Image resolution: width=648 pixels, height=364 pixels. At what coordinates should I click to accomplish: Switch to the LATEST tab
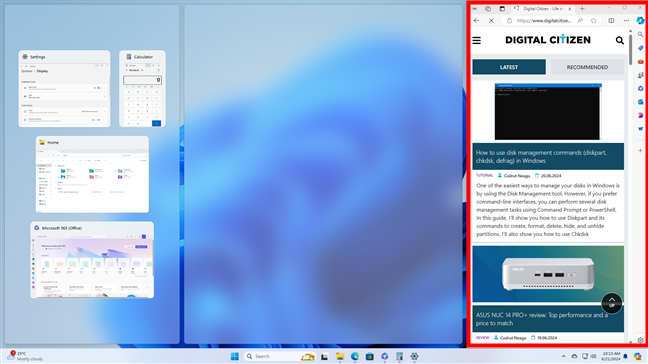pos(509,67)
